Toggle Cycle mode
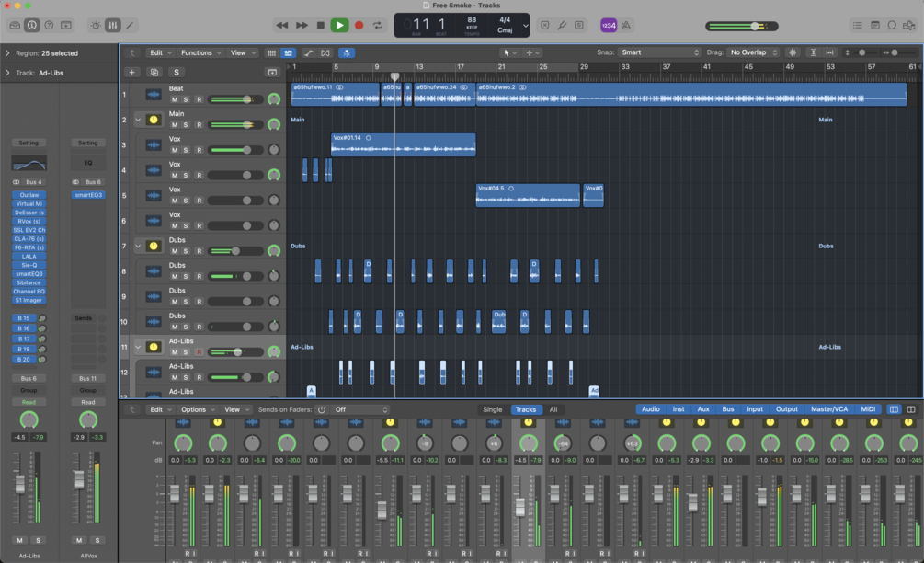 pos(378,26)
